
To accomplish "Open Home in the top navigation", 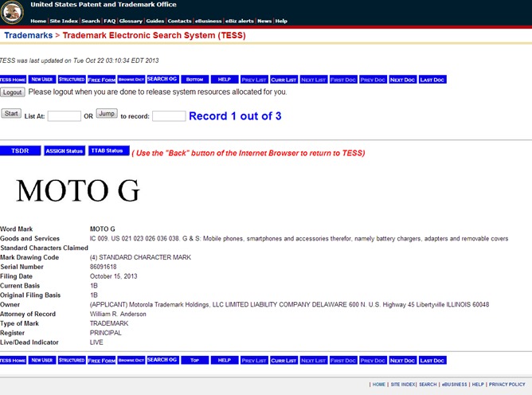I will tap(38, 21).
